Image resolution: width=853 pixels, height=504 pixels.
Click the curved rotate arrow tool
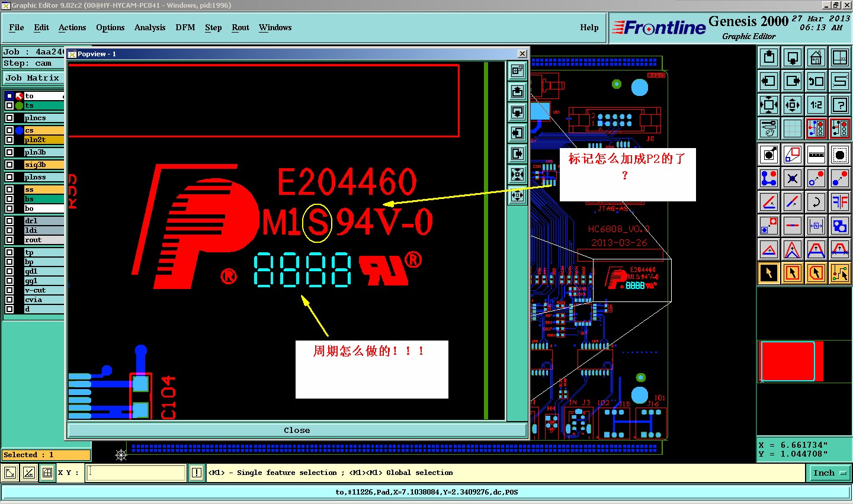[x=816, y=202]
